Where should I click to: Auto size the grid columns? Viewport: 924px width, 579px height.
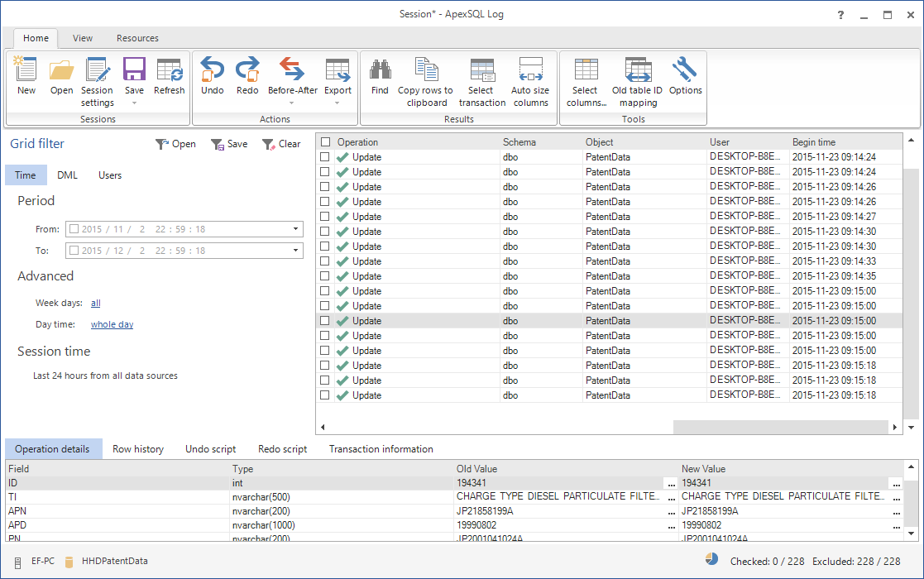530,81
